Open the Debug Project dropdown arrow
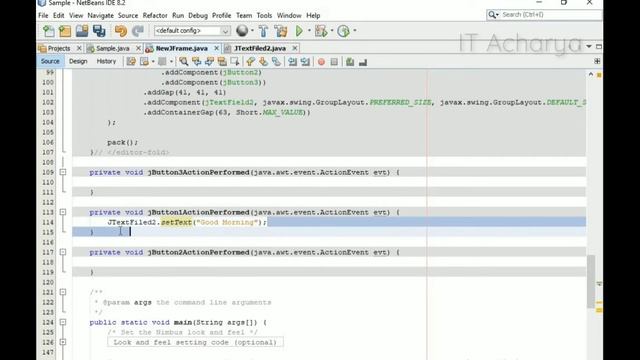Screen dimensions: 640x360 point(332,31)
